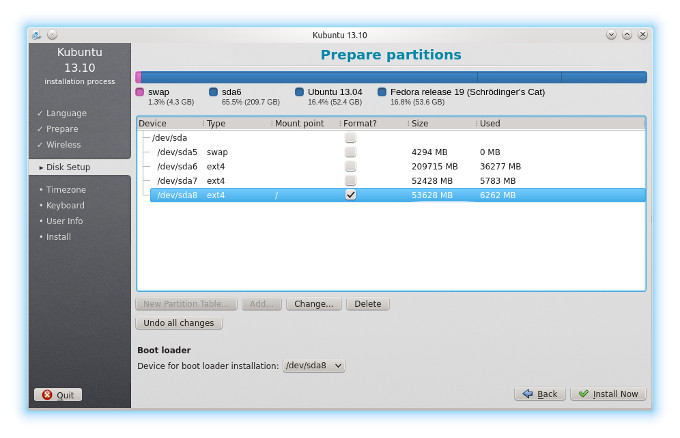Click the Ubuntu 13.04 legend label

[335, 92]
